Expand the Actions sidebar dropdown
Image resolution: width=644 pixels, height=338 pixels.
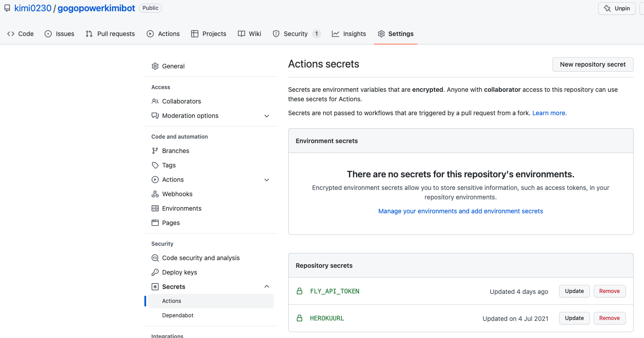click(x=267, y=180)
